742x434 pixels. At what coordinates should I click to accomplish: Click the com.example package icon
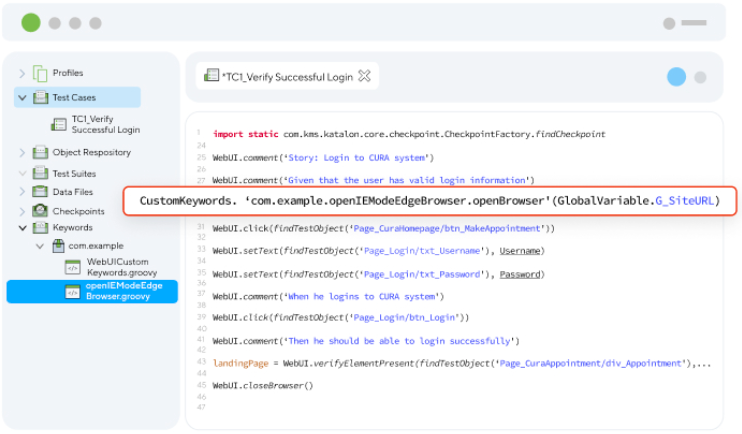point(58,246)
